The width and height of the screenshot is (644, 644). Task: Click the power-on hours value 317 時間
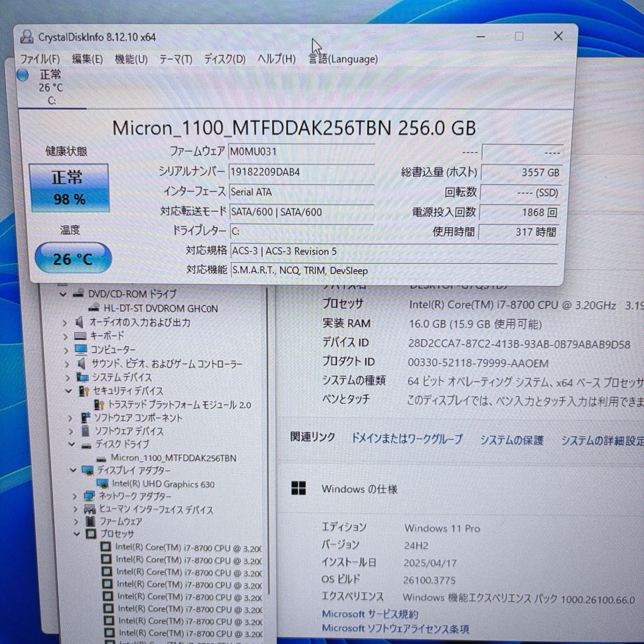coord(519,232)
